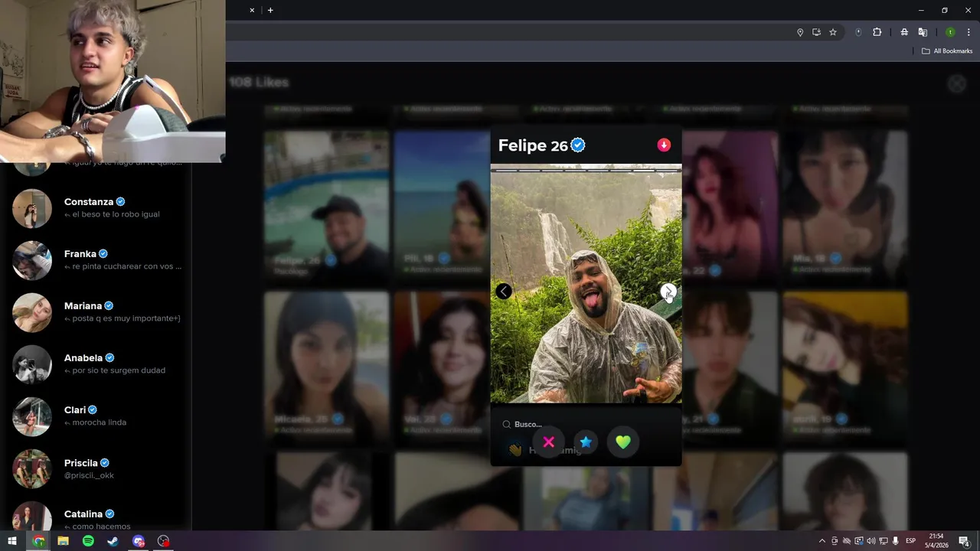980x551 pixels.
Task: Click the Chrome icon in the taskbar
Action: (x=38, y=541)
